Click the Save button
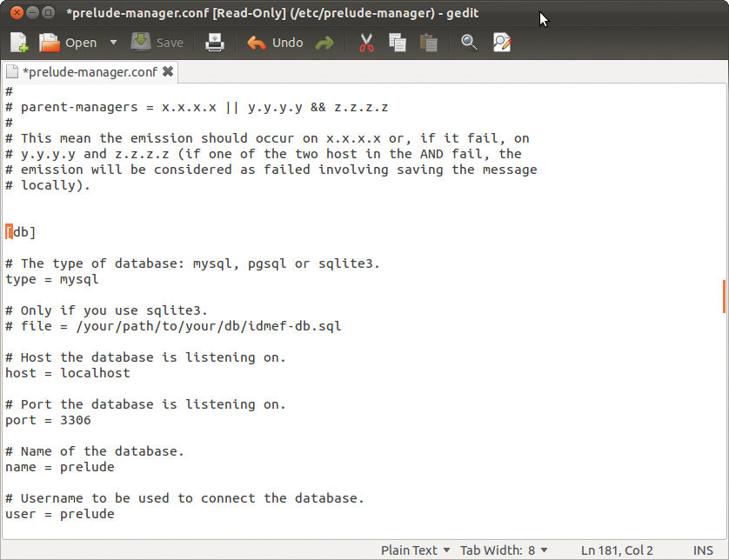Viewport: 729px width, 560px height. tap(157, 42)
